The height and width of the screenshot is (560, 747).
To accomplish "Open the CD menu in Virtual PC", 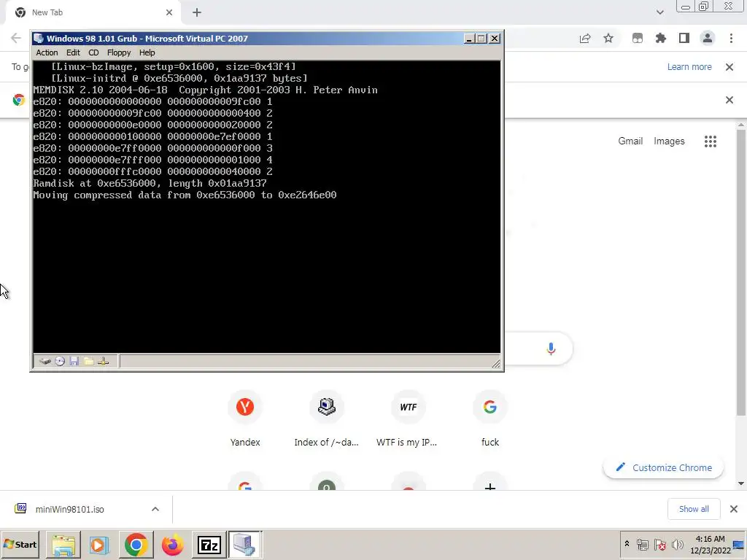I will (93, 52).
